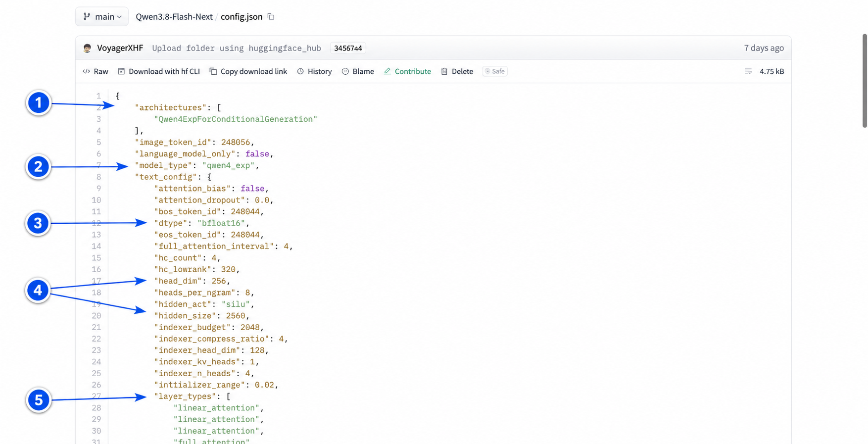Click the "indexer_compress_ratio" key
The height and width of the screenshot is (444, 868).
tap(212, 339)
